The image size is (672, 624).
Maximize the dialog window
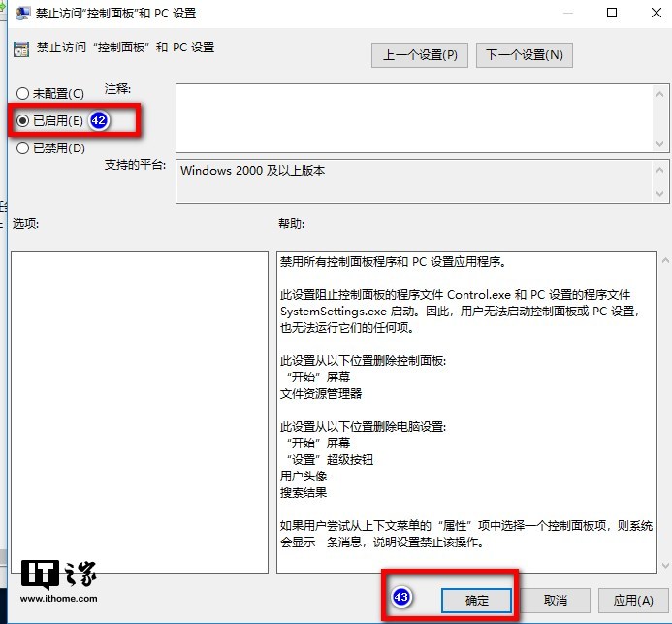612,13
